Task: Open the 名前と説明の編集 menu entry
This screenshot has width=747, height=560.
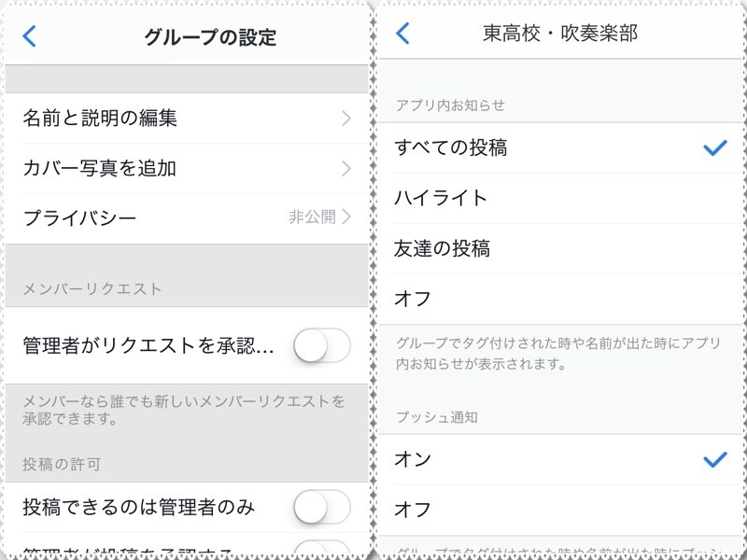Action: tap(112, 118)
